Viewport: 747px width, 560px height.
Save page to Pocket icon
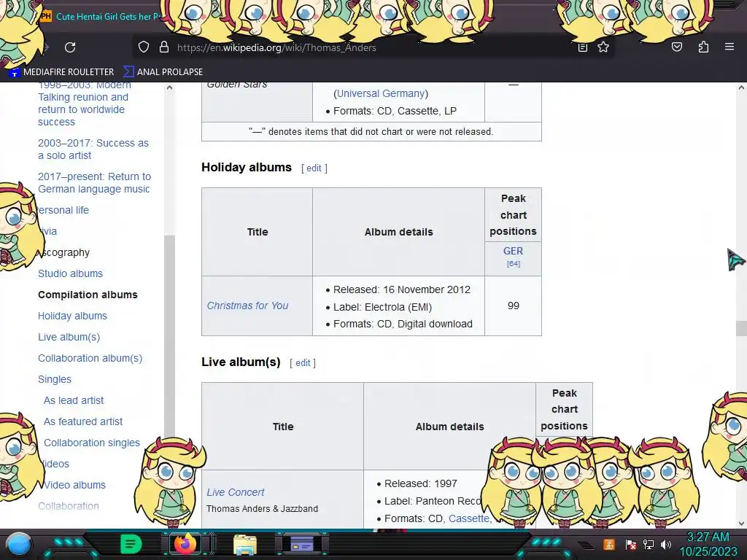click(x=676, y=47)
